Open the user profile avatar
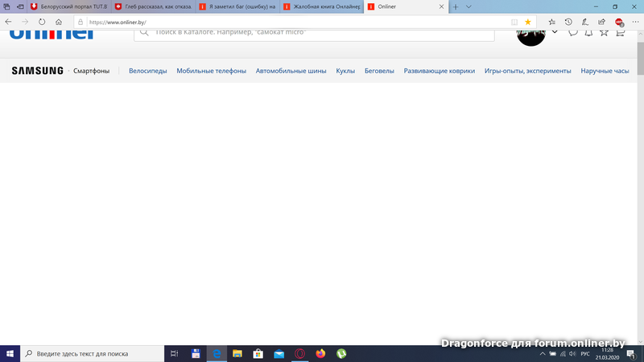Viewport: 644px width, 362px height. point(530,38)
